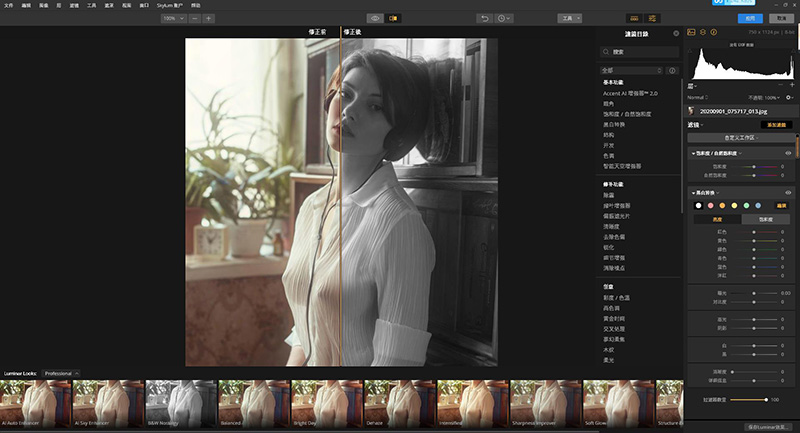The height and width of the screenshot is (433, 800).
Task: Toggle the histogram left clipping triangle
Action: pyautogui.click(x=690, y=50)
